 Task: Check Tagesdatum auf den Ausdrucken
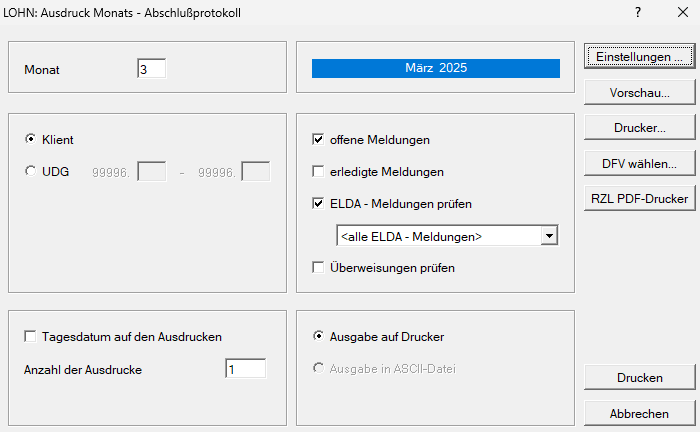pos(29,337)
